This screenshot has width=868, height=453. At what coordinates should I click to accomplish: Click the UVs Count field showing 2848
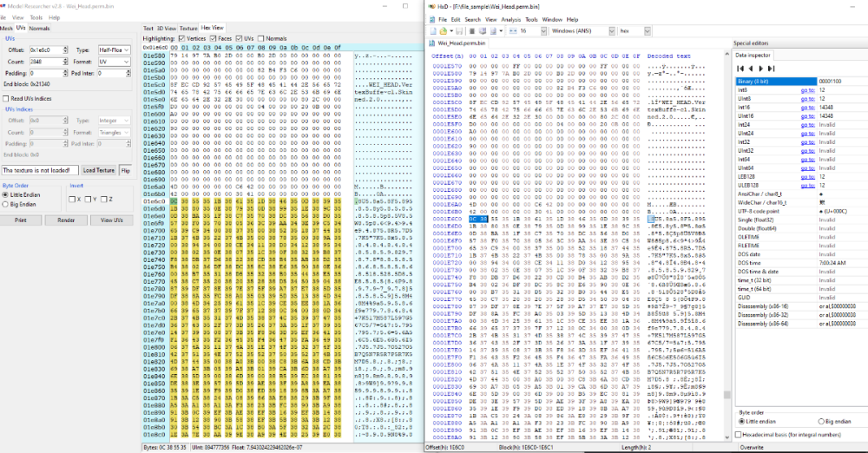tap(45, 62)
